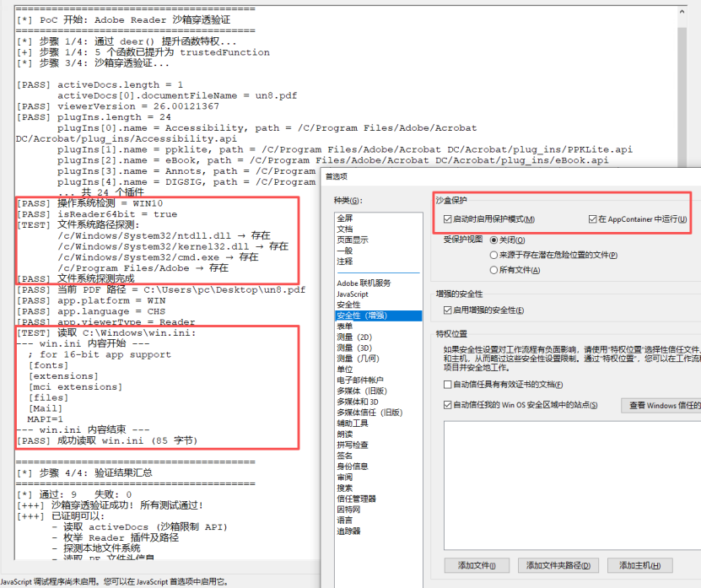Click the isReader64bit = true line
The image size is (701, 588).
tap(97, 214)
